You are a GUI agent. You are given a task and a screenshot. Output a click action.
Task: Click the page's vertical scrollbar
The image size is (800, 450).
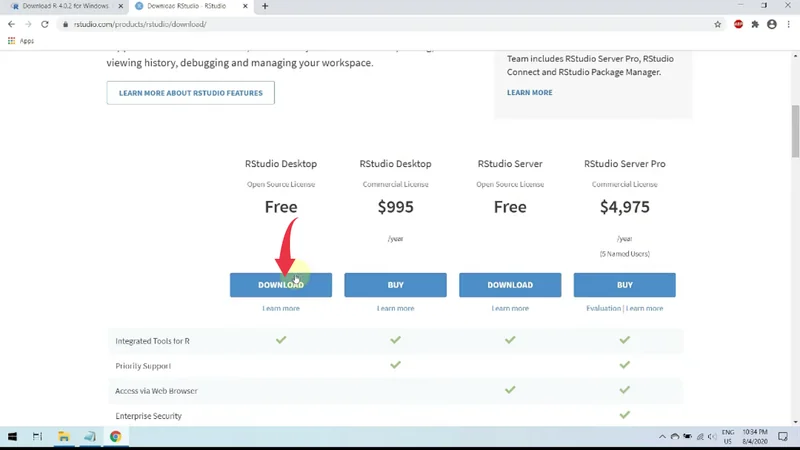point(795,130)
